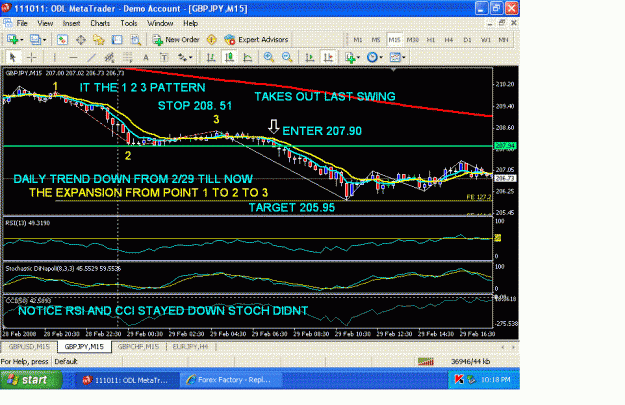Switch timeframe to M5
625x405 pixels.
point(375,40)
